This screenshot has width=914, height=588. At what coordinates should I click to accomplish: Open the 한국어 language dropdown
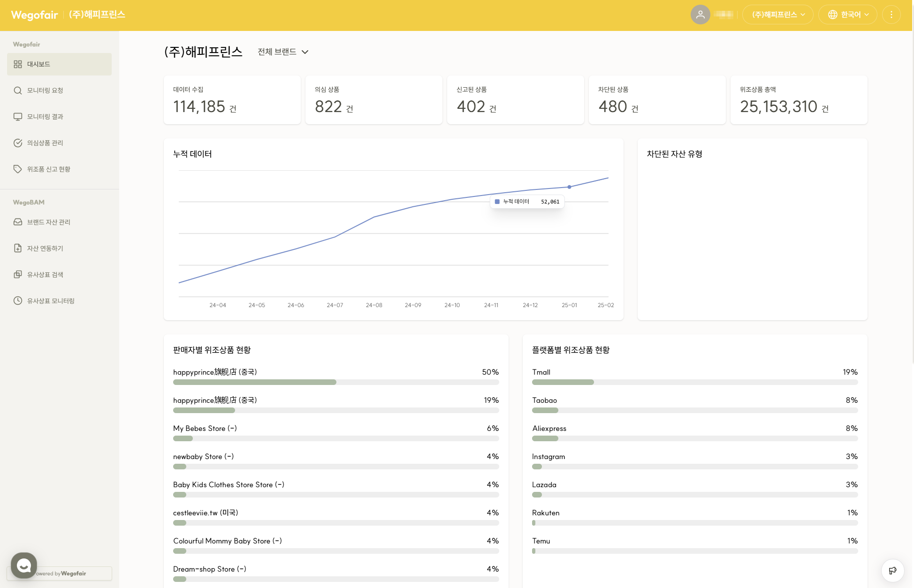pyautogui.click(x=847, y=15)
